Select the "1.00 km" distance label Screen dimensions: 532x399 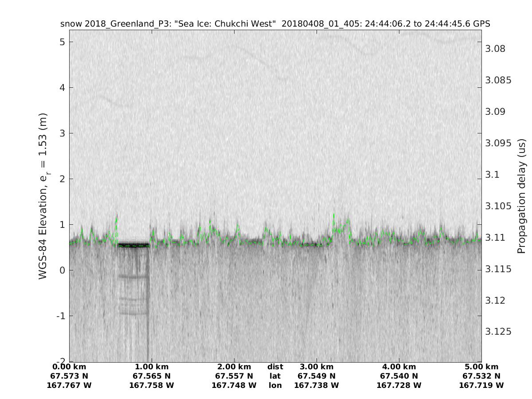click(152, 367)
